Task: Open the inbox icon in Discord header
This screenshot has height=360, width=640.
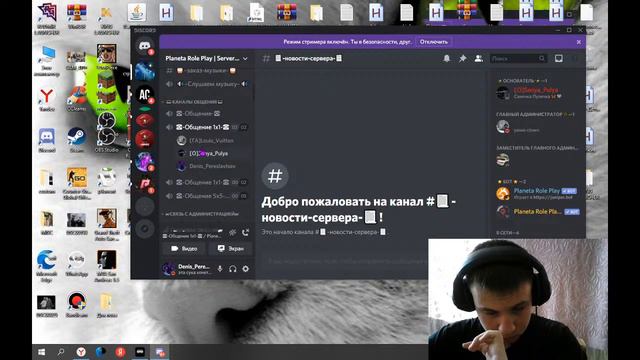Action: pos(558,59)
